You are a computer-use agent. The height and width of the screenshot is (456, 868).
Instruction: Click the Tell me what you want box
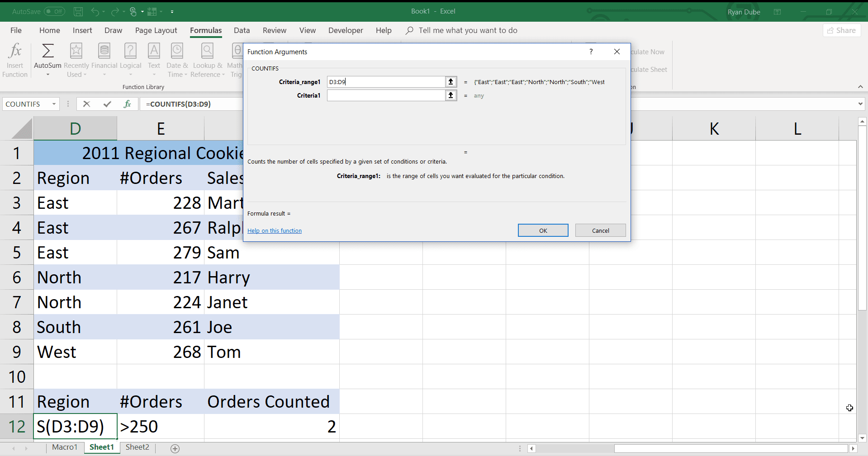[x=468, y=30]
